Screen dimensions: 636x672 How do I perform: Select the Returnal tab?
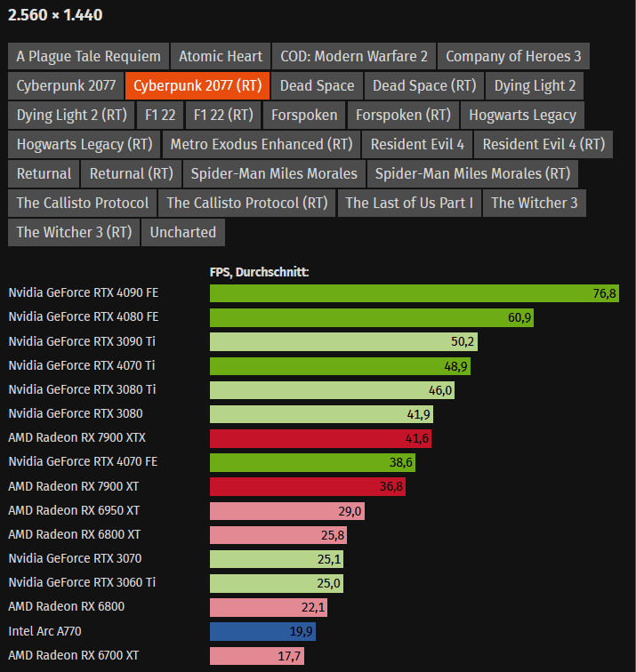pos(44,173)
